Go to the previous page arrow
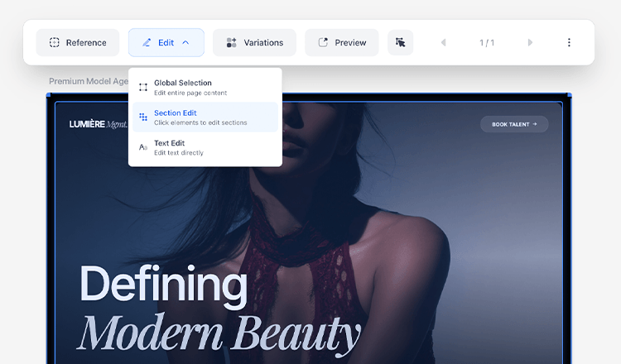This screenshot has width=621, height=364. tap(443, 43)
